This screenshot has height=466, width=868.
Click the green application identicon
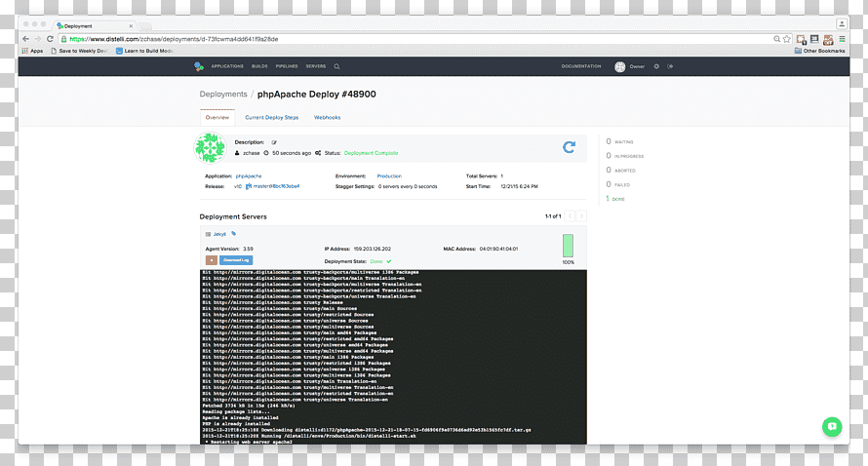coord(211,148)
